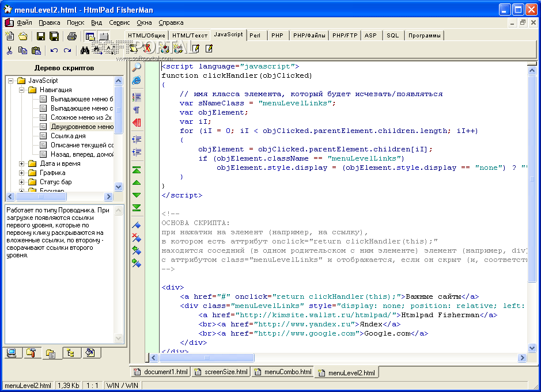Jump to document end with the barred down arrow
541x392 pixels.
[137, 208]
